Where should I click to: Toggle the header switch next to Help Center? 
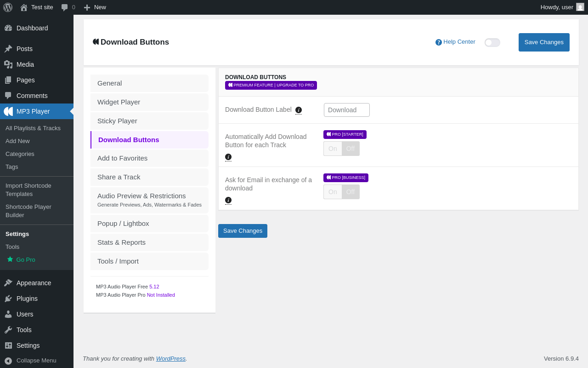(492, 42)
